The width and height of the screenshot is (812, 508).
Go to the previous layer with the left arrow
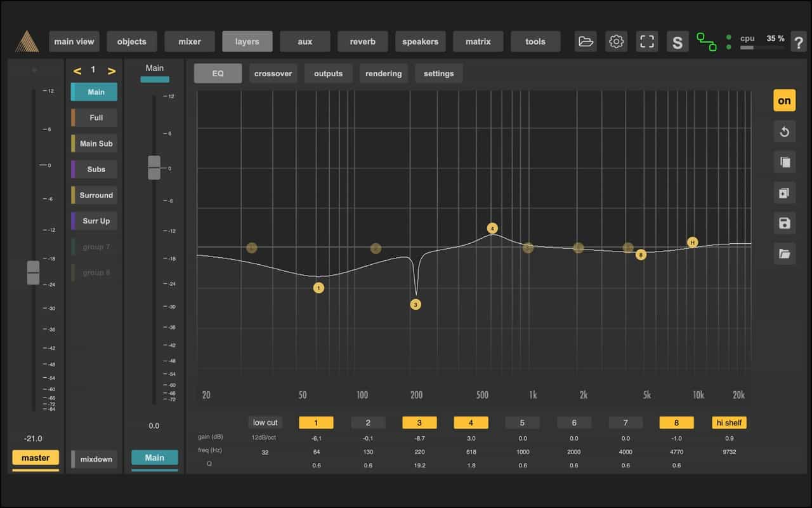77,70
